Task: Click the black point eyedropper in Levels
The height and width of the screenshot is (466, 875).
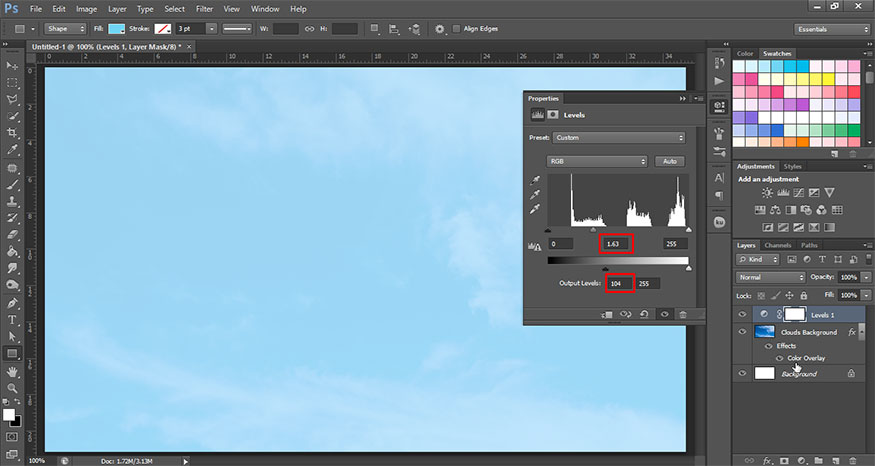Action: click(x=536, y=180)
